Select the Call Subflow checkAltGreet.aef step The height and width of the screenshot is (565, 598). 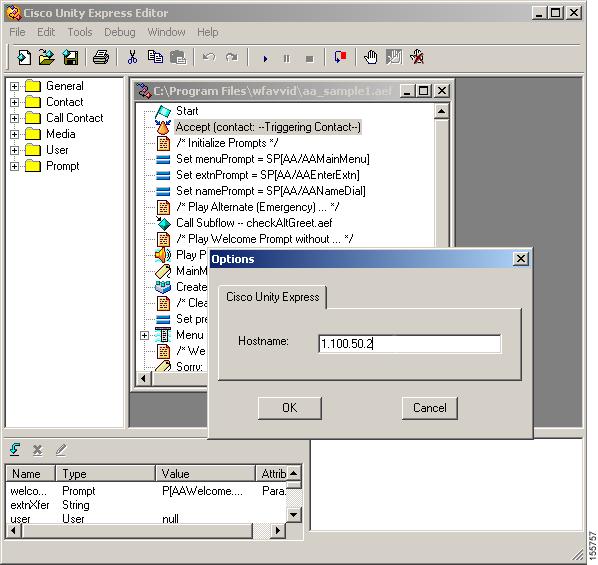254,223
